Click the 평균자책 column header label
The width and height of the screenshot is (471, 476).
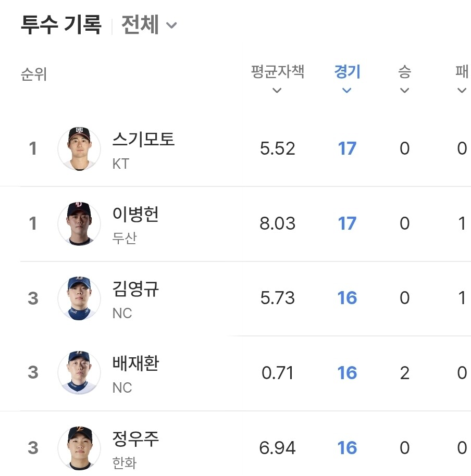pyautogui.click(x=277, y=72)
